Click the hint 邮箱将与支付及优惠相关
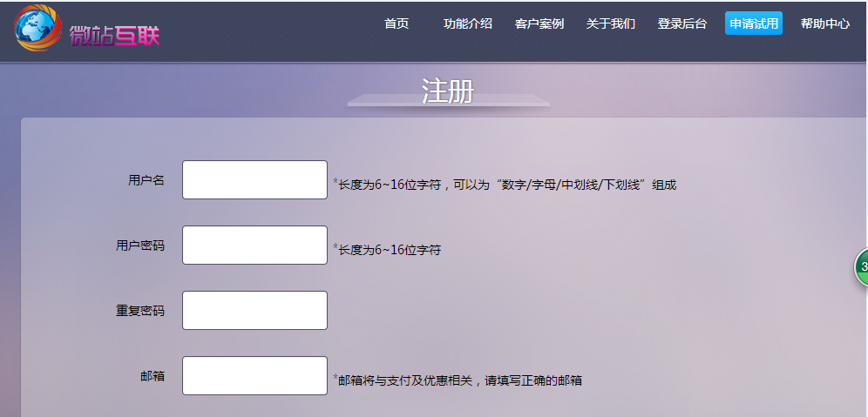This screenshot has width=868, height=417. [458, 380]
